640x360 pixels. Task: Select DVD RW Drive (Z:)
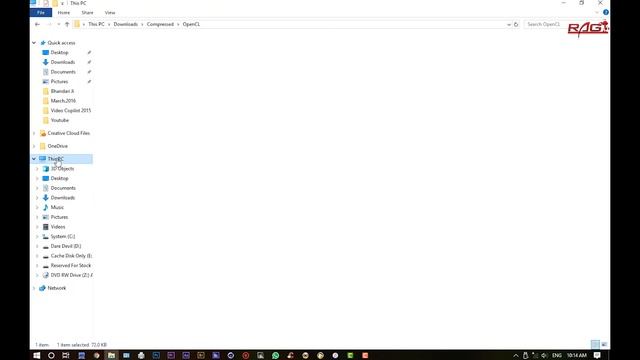click(71, 276)
